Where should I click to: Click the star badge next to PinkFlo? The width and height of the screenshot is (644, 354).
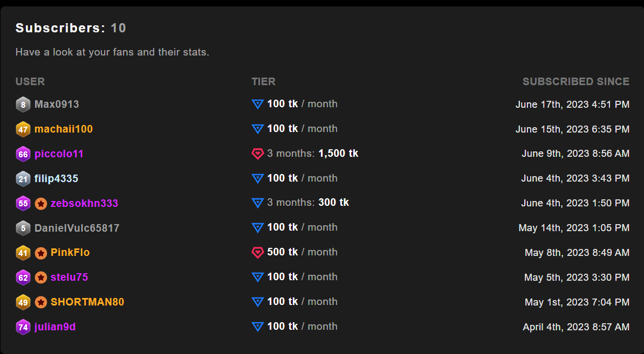(x=41, y=253)
